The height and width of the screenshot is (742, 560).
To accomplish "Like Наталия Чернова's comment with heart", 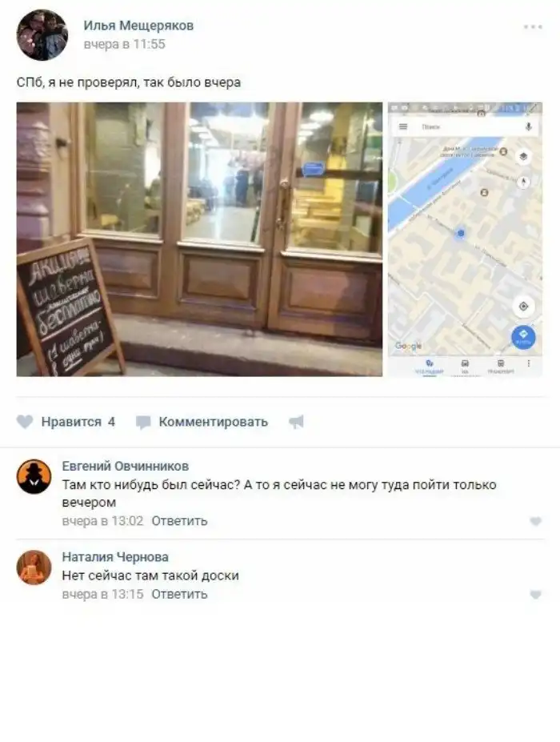I will click(x=535, y=595).
